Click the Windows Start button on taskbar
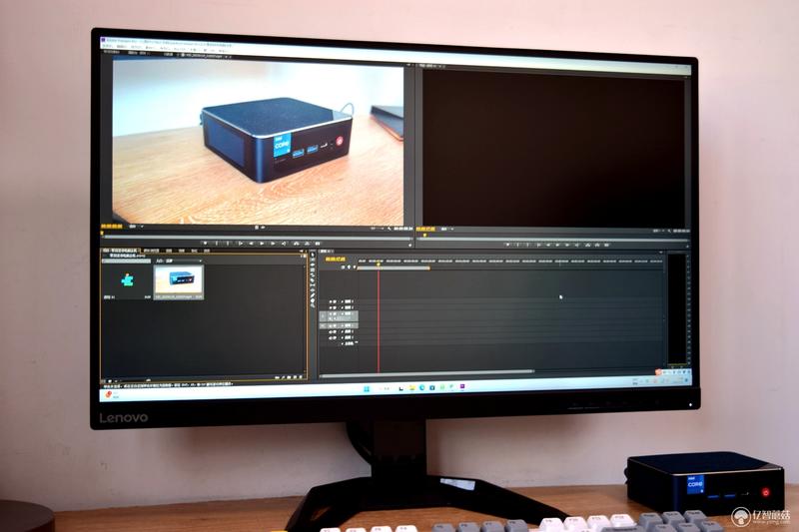This screenshot has height=532, width=799. point(367,389)
